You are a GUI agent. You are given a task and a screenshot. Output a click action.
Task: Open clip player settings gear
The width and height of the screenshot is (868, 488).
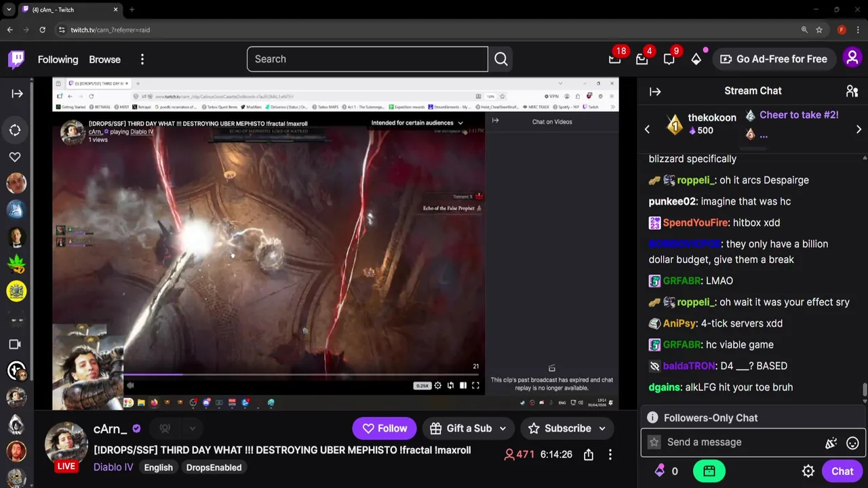437,386
